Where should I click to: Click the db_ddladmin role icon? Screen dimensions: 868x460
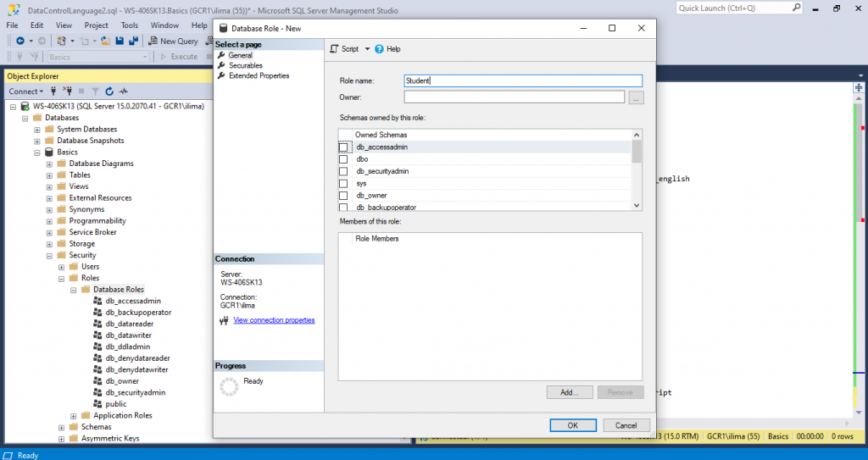[x=98, y=346]
